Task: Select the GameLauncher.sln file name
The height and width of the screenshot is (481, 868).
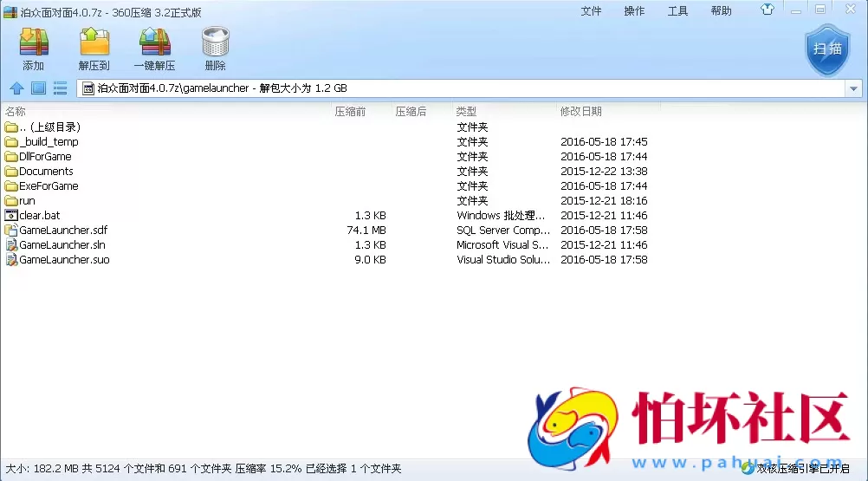Action: (62, 244)
